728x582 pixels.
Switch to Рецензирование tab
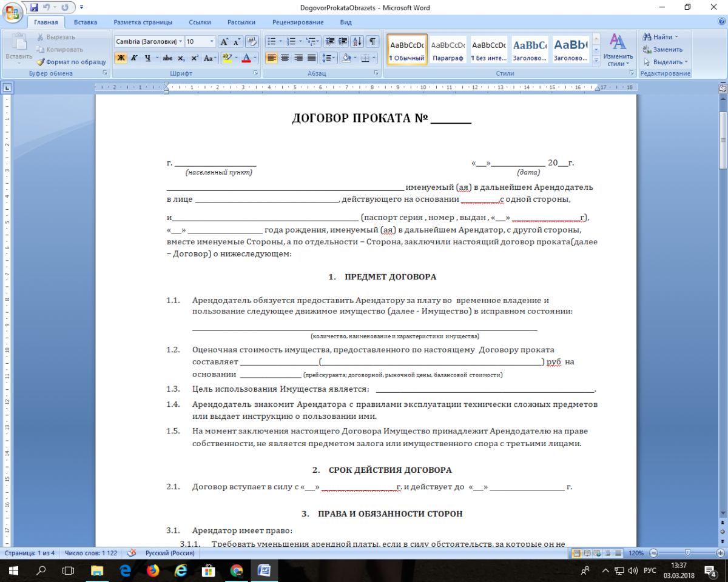coord(297,22)
